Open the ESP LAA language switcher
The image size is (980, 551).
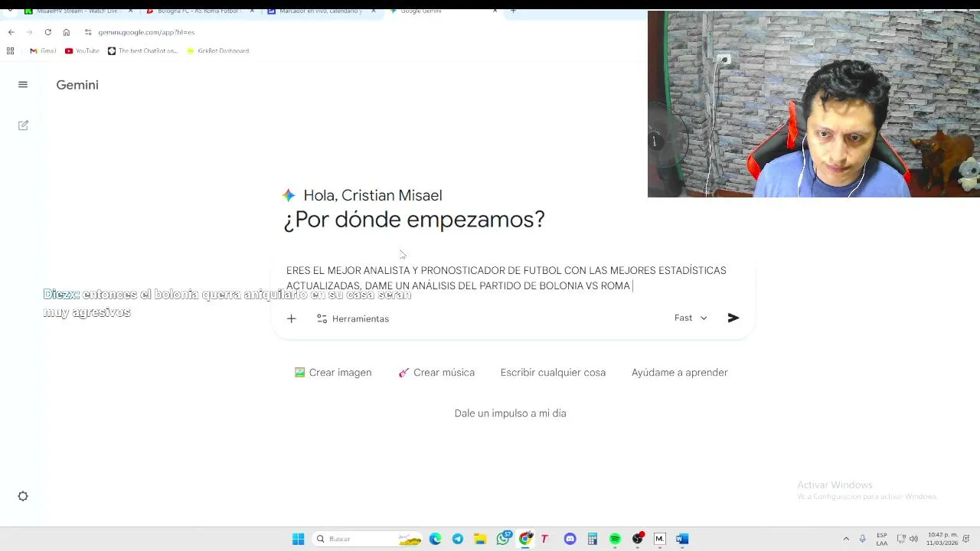click(882, 539)
